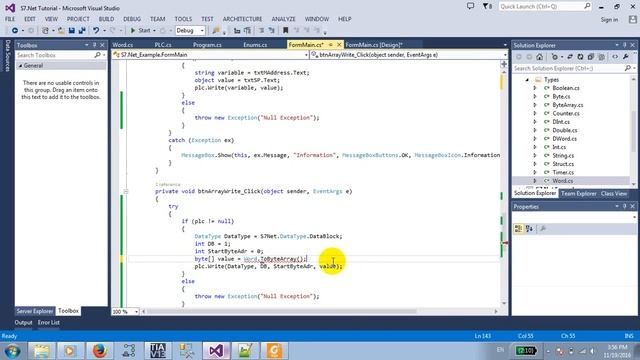
Task: Open the Error List tab
Action: pyautogui.click(x=49, y=322)
